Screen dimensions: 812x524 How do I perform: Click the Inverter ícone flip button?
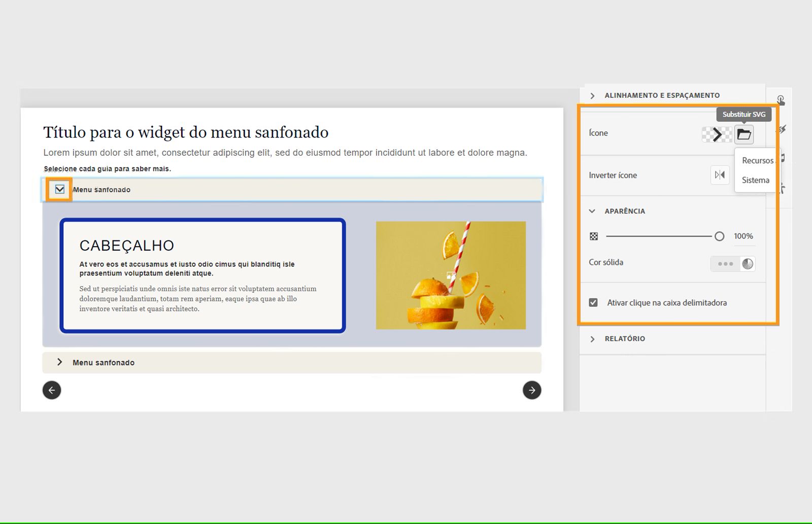pos(720,174)
